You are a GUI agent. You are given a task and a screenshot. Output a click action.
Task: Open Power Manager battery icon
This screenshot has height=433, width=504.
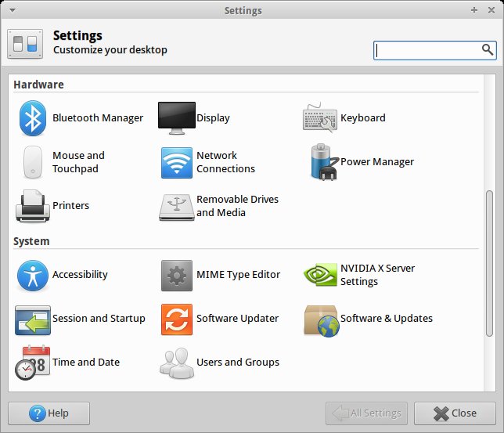click(x=324, y=162)
